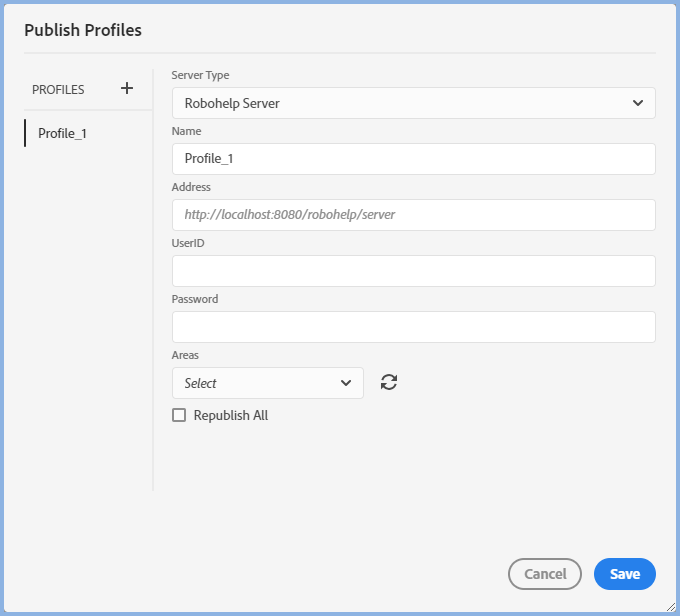This screenshot has height=616, width=680.
Task: Click the chevron beside Robohelp Server
Action: [638, 103]
